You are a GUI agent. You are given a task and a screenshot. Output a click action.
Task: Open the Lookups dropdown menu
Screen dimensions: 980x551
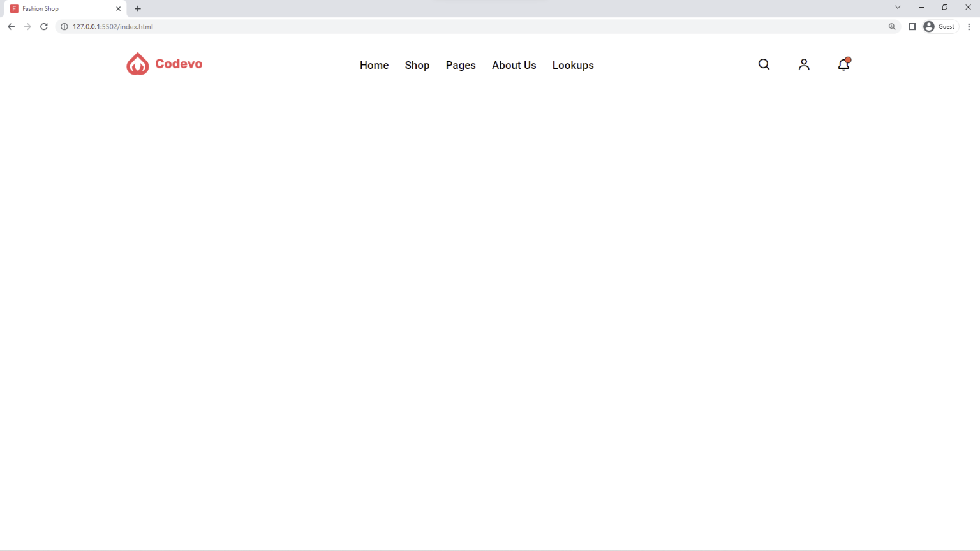572,65
